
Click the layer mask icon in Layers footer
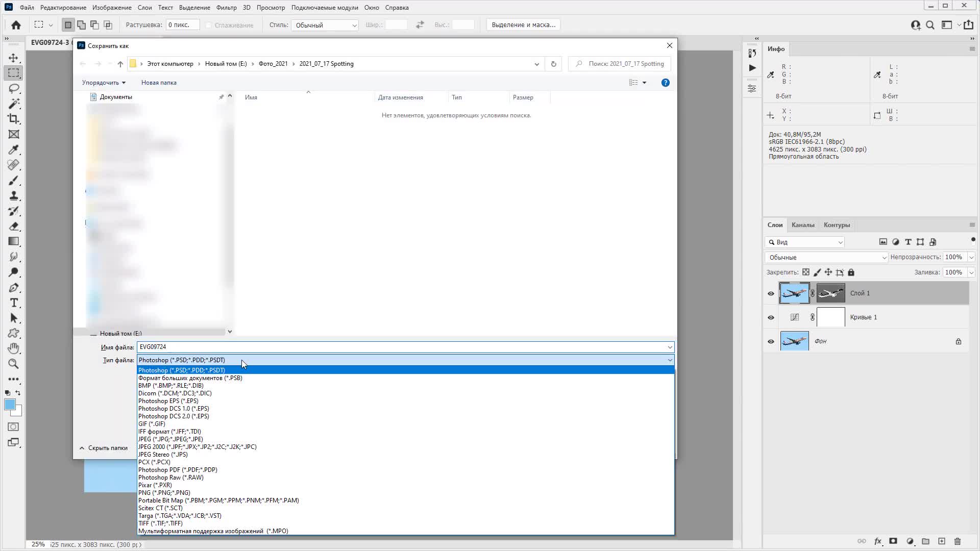pos(893,541)
